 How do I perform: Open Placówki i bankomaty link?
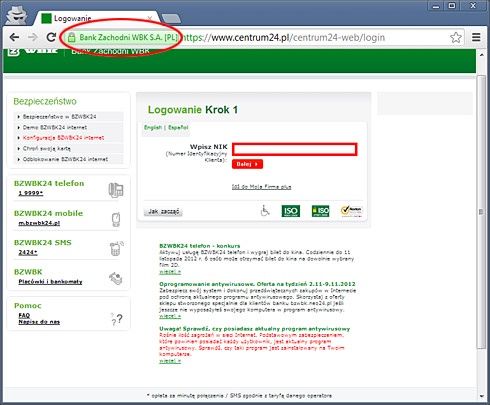pyautogui.click(x=50, y=282)
